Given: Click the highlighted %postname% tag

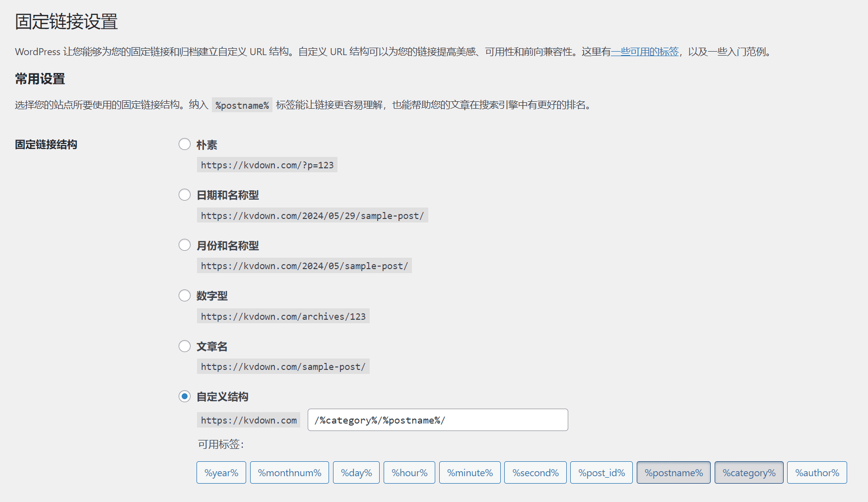Looking at the screenshot, I should point(673,472).
